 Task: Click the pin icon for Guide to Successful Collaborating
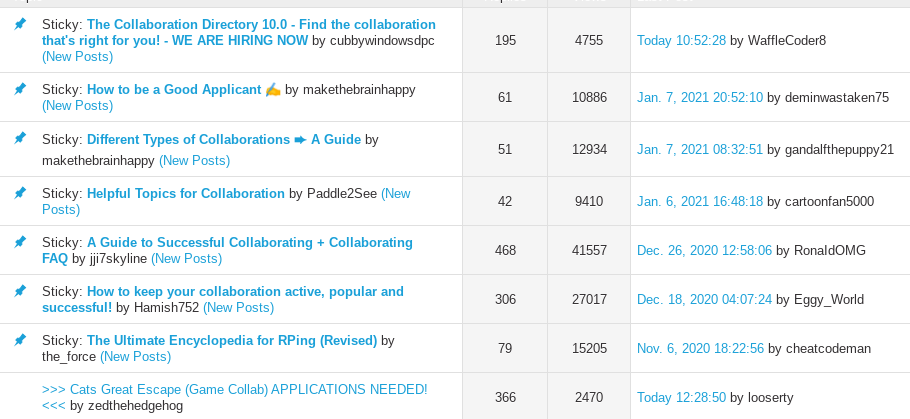point(20,242)
